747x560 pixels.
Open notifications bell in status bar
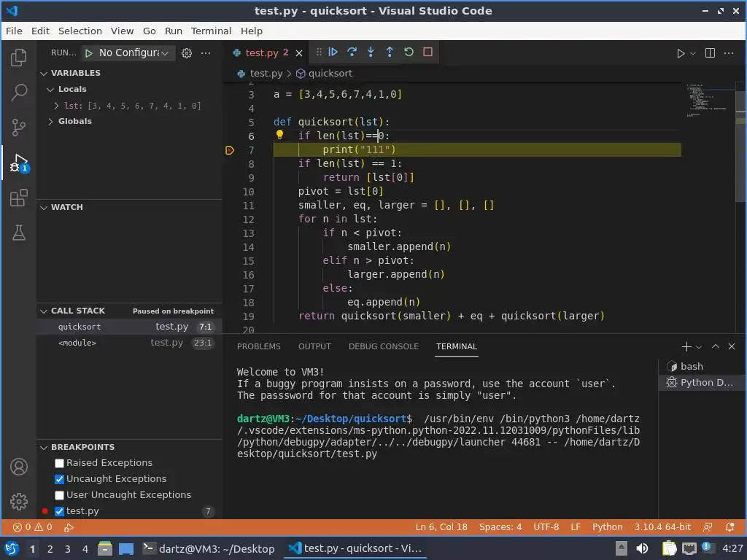click(729, 527)
